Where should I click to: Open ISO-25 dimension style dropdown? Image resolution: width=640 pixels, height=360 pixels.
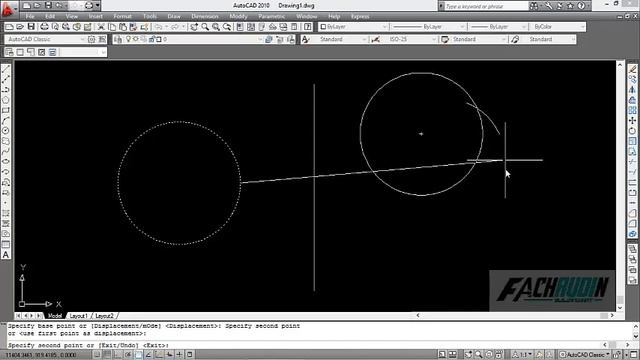[x=410, y=39]
